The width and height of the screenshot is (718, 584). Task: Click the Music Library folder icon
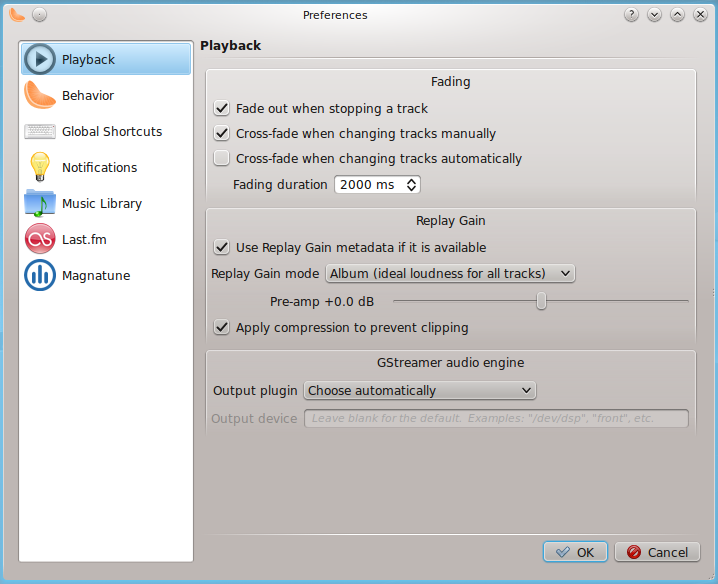click(40, 204)
